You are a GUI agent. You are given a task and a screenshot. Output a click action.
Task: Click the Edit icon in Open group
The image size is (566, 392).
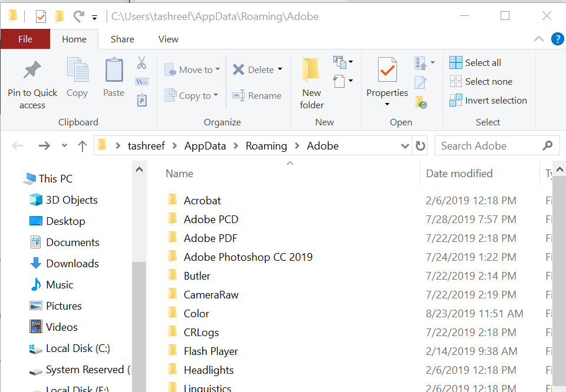coord(421,82)
